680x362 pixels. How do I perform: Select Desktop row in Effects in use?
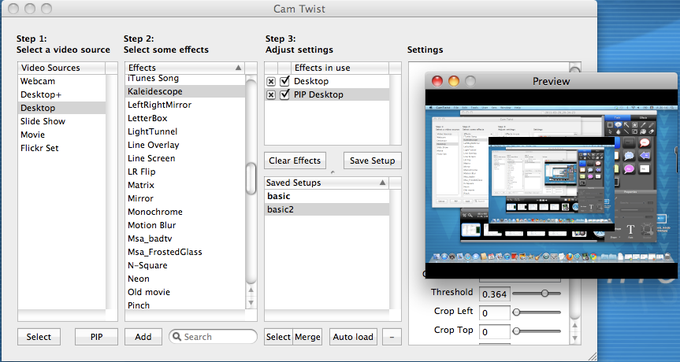point(327,81)
